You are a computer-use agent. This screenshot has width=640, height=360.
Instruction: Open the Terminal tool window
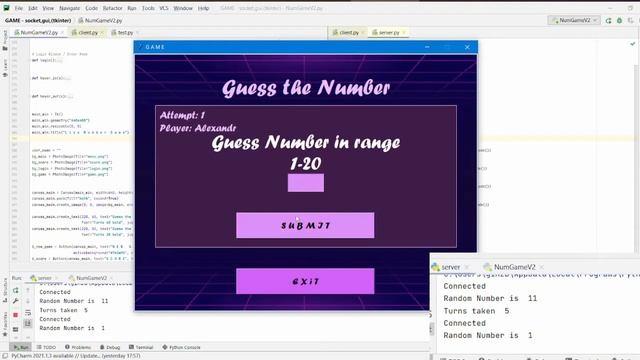(141, 347)
